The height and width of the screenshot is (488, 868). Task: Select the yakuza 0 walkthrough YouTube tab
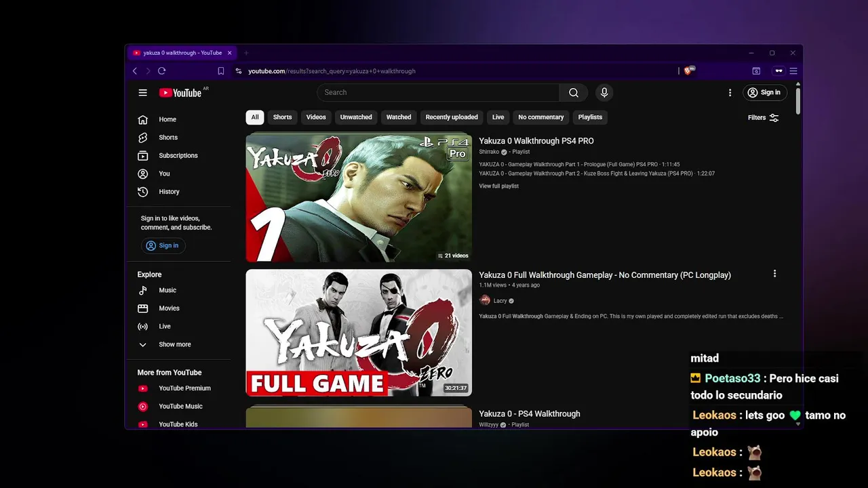(182, 53)
